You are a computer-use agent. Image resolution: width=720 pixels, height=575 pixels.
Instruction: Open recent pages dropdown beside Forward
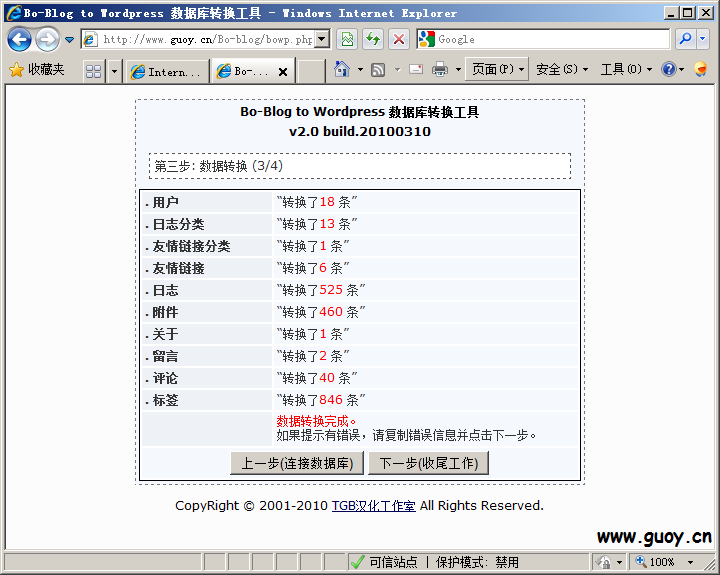(x=69, y=39)
